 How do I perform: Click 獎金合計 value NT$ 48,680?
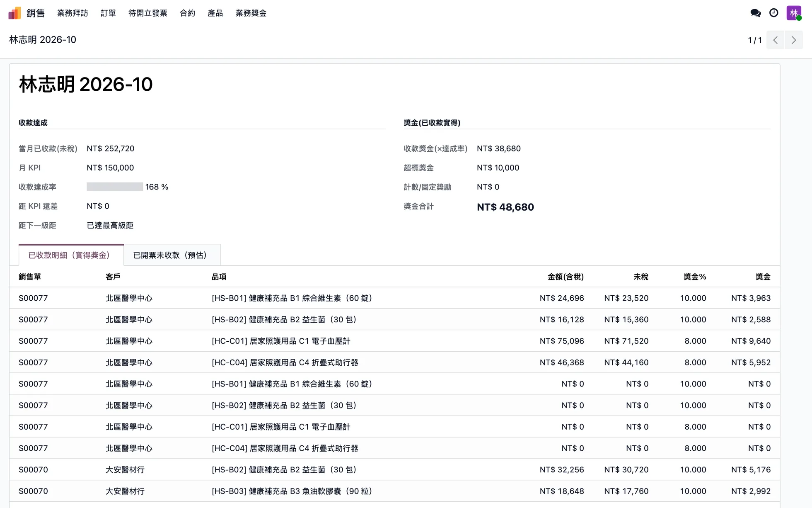[x=505, y=207]
